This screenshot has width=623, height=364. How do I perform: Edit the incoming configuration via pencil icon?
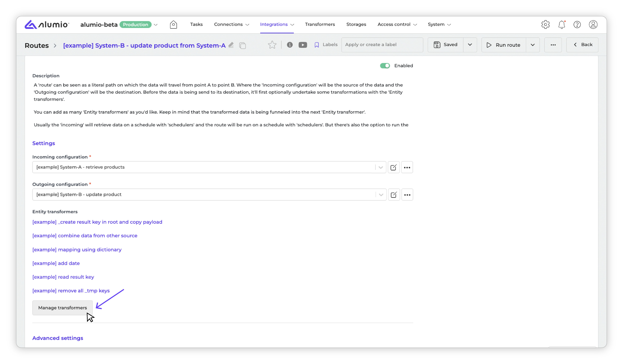[x=393, y=167]
